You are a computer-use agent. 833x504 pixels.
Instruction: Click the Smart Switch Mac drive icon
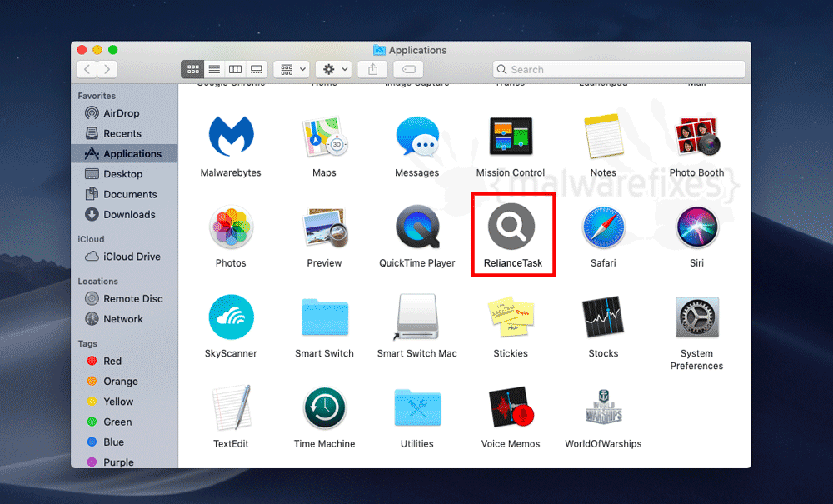(417, 317)
